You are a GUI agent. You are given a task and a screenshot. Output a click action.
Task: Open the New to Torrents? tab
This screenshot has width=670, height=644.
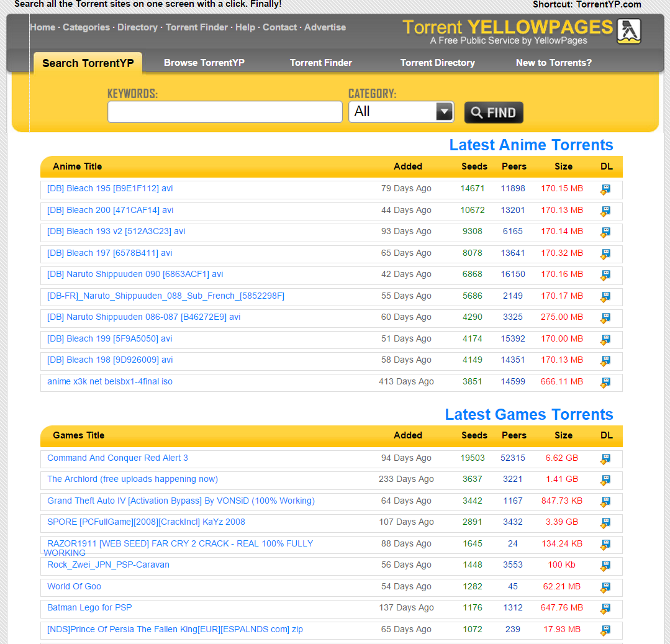click(554, 63)
